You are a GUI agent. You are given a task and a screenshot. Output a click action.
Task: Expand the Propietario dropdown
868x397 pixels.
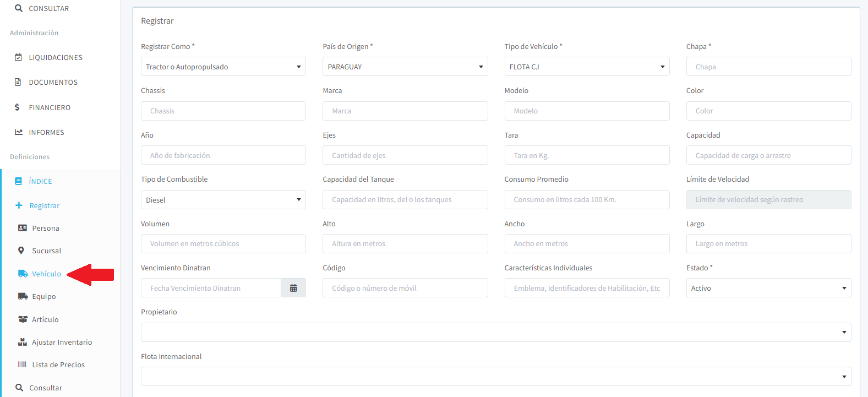495,333
